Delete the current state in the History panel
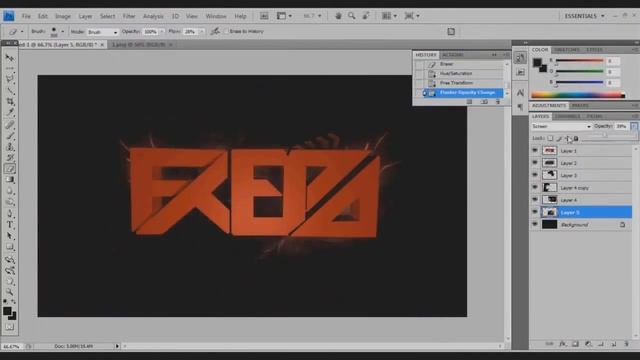The width and height of the screenshot is (640, 360). pyautogui.click(x=498, y=102)
